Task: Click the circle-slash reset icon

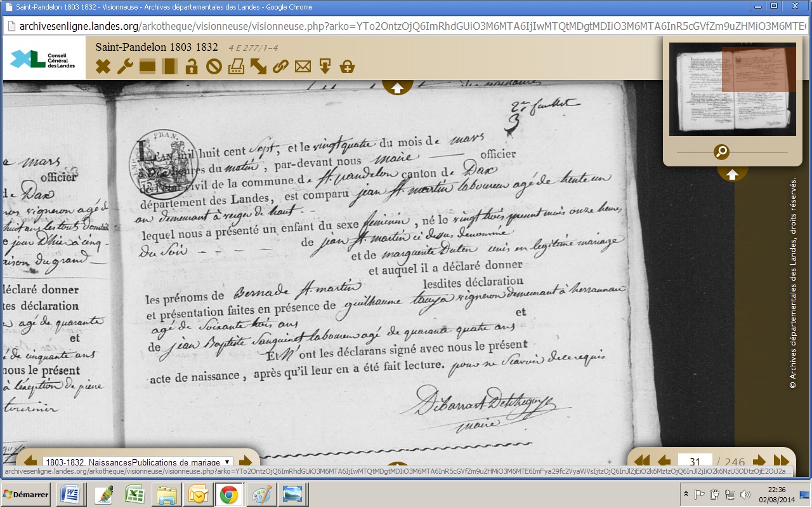Action: click(214, 66)
